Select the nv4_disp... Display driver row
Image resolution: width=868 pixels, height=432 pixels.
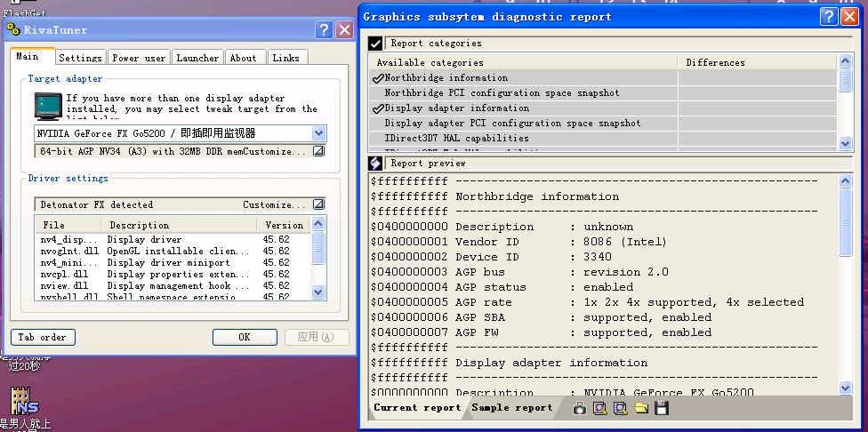173,239
